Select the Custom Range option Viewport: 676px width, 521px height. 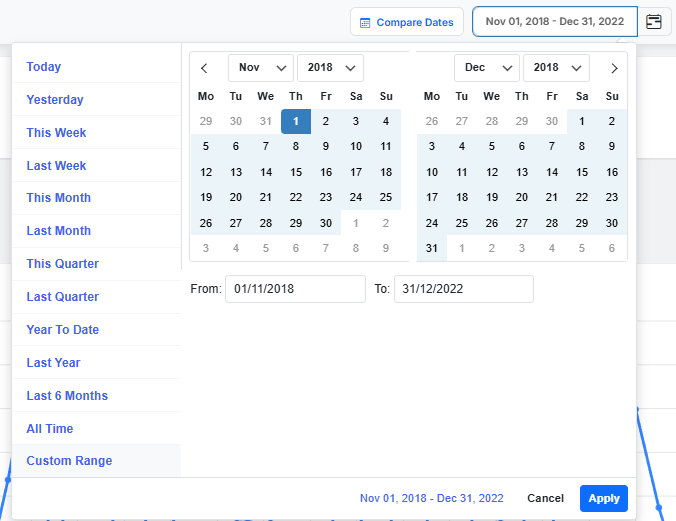(x=70, y=461)
